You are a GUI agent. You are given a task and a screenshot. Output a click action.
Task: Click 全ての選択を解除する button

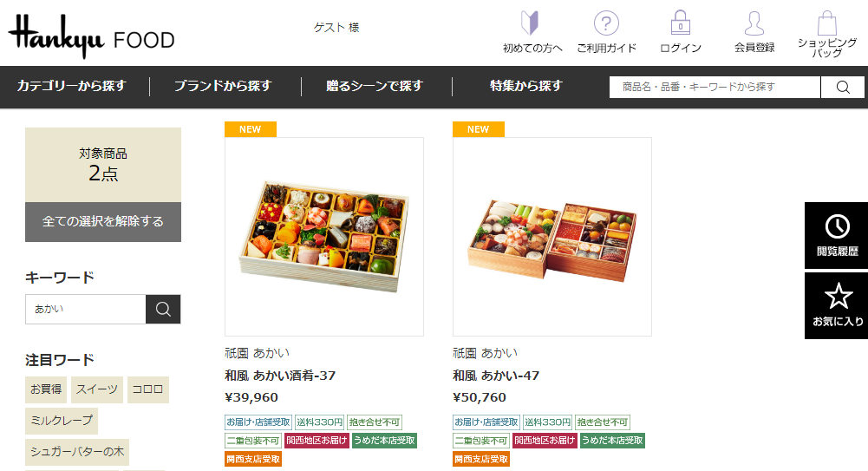pyautogui.click(x=103, y=221)
